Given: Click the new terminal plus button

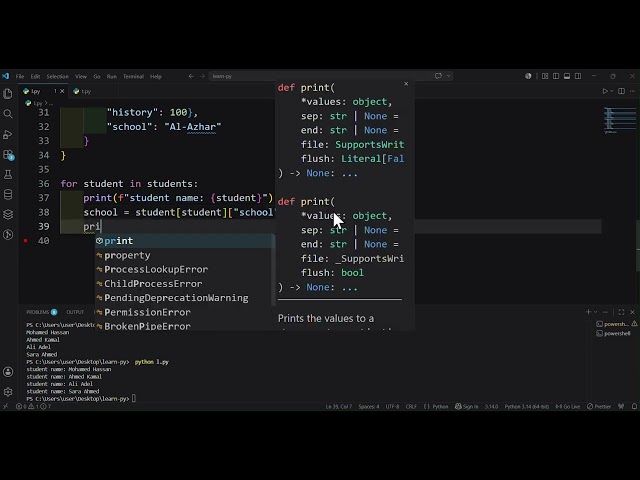Looking at the screenshot, I should coord(588,312).
